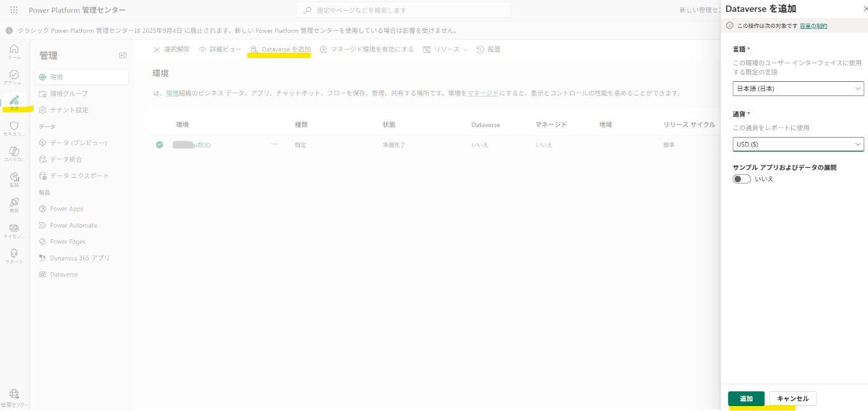Open the 言語 dropdown
Screen dimensions: 868x411
pyautogui.click(x=798, y=89)
